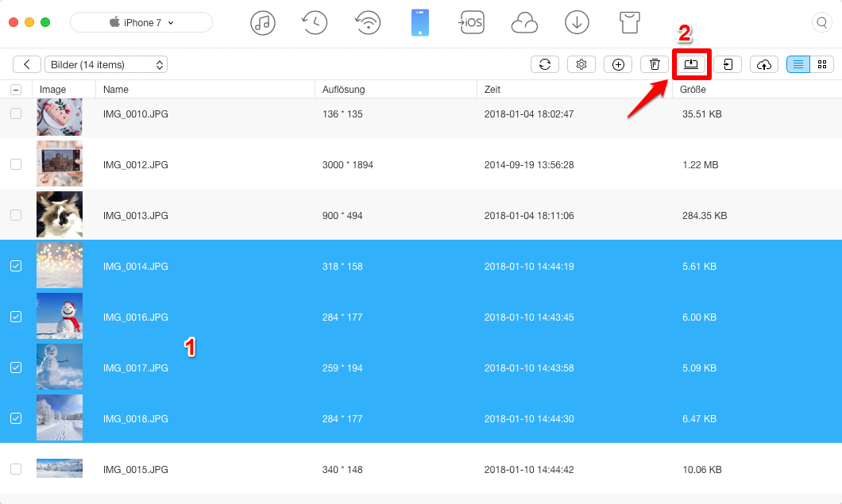Open the T-shirt skin icon
This screenshot has width=842, height=504.
coord(629,23)
